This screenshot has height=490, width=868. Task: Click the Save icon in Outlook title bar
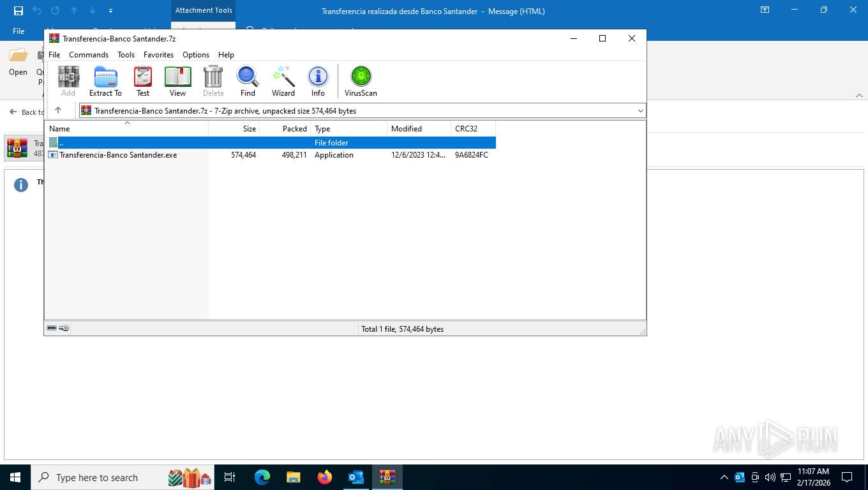[19, 11]
